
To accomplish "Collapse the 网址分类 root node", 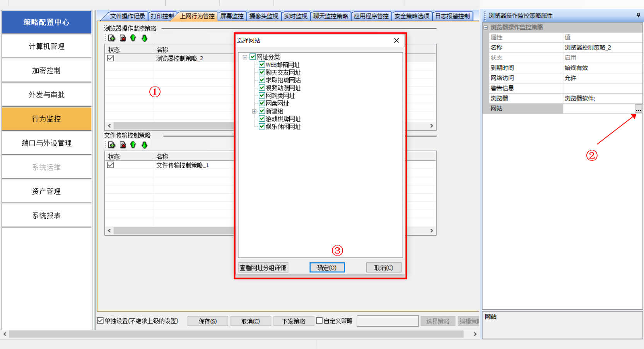I will coord(245,57).
